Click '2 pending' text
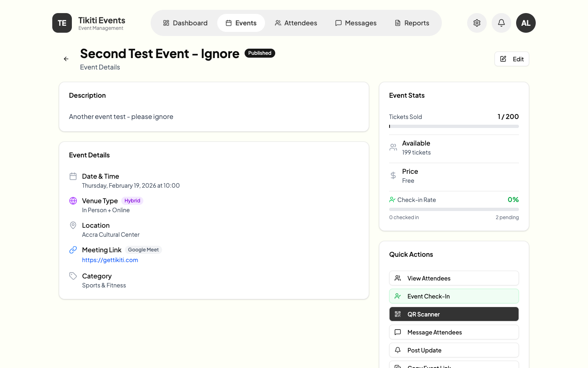This screenshot has width=588, height=368. click(x=507, y=218)
